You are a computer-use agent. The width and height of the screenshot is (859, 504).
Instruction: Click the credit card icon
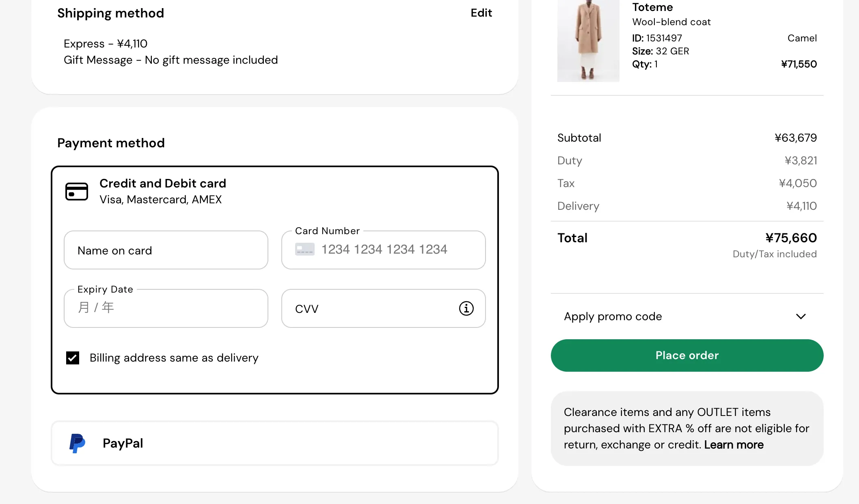point(77,192)
